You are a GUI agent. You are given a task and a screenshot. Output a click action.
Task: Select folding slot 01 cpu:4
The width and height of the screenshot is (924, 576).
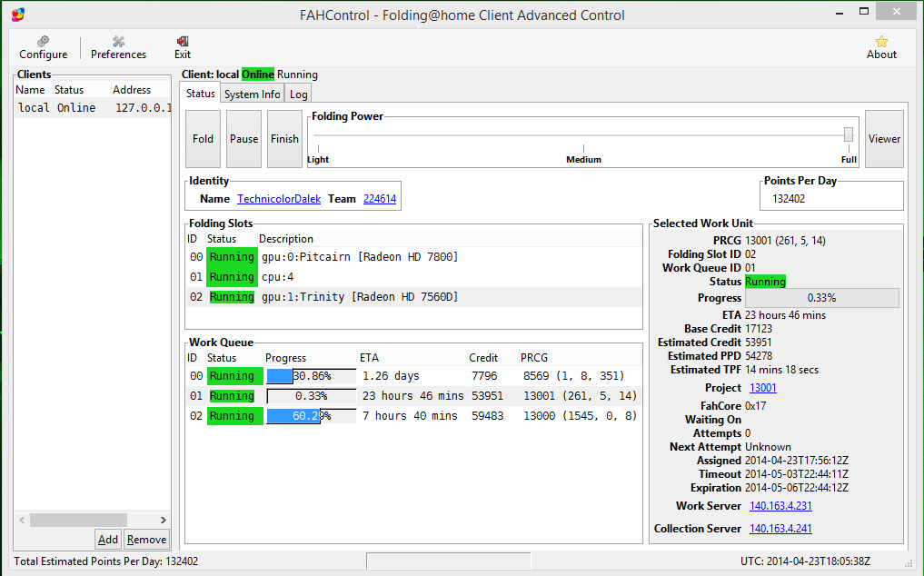point(413,277)
